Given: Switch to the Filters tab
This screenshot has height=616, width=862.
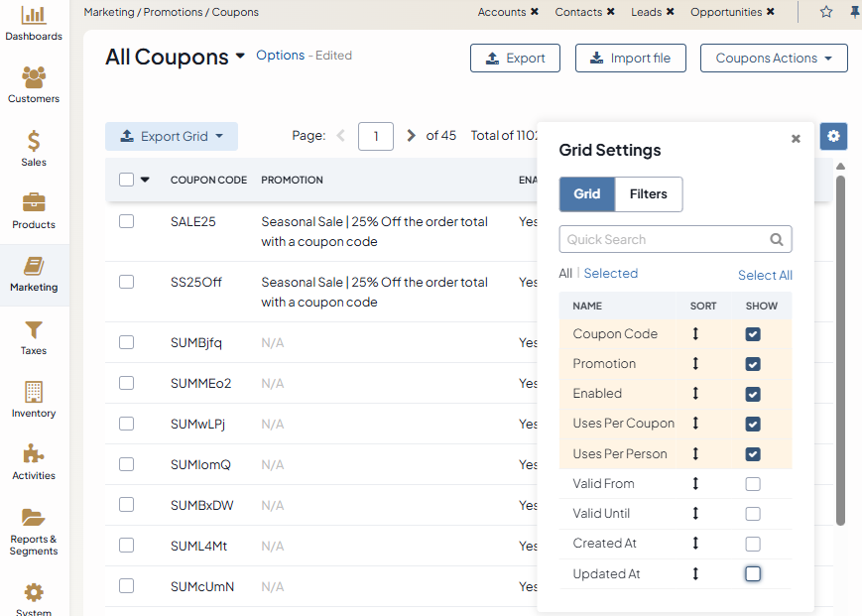Looking at the screenshot, I should [648, 194].
